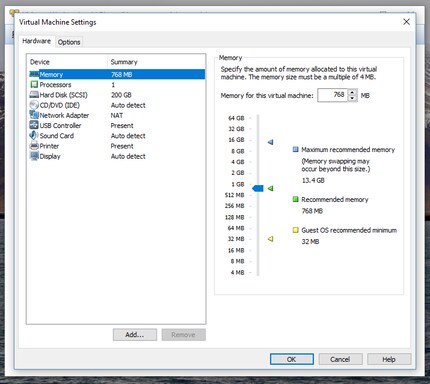The height and width of the screenshot is (384, 430).
Task: Select the Hard Disk (SCSI) icon
Action: point(34,95)
